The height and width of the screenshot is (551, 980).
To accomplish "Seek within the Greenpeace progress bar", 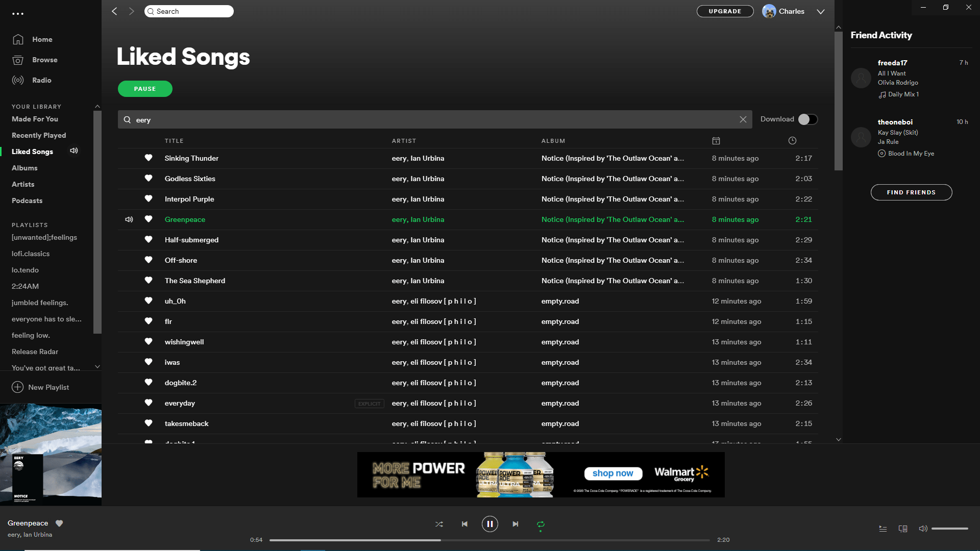I will coord(489,540).
